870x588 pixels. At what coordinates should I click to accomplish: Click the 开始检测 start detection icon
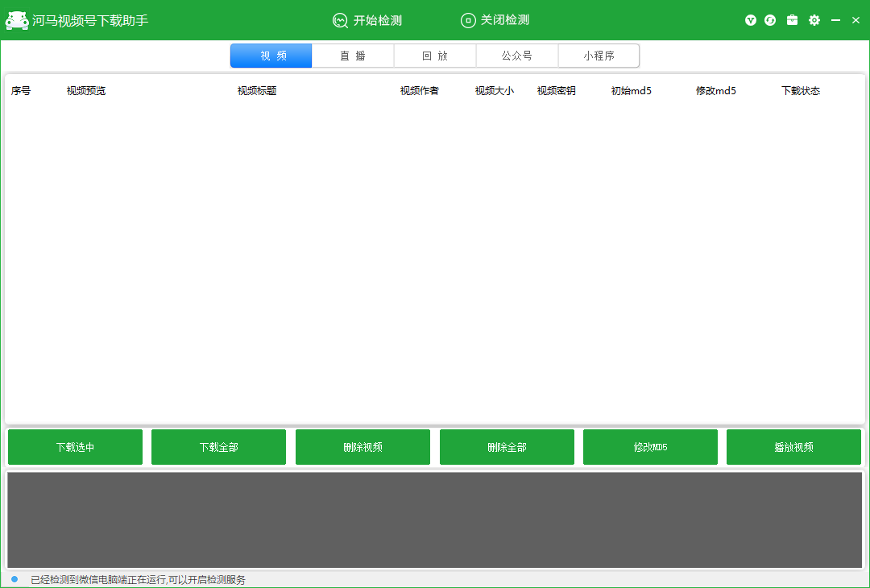pyautogui.click(x=340, y=21)
